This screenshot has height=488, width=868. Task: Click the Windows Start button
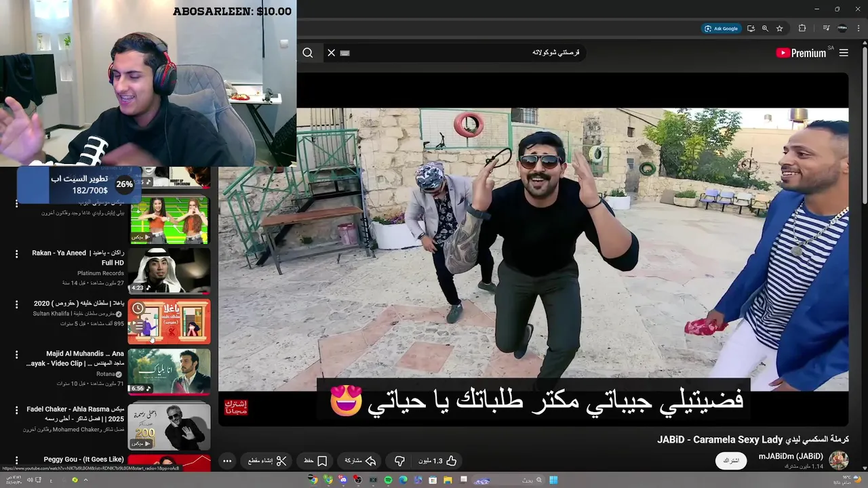pyautogui.click(x=553, y=480)
